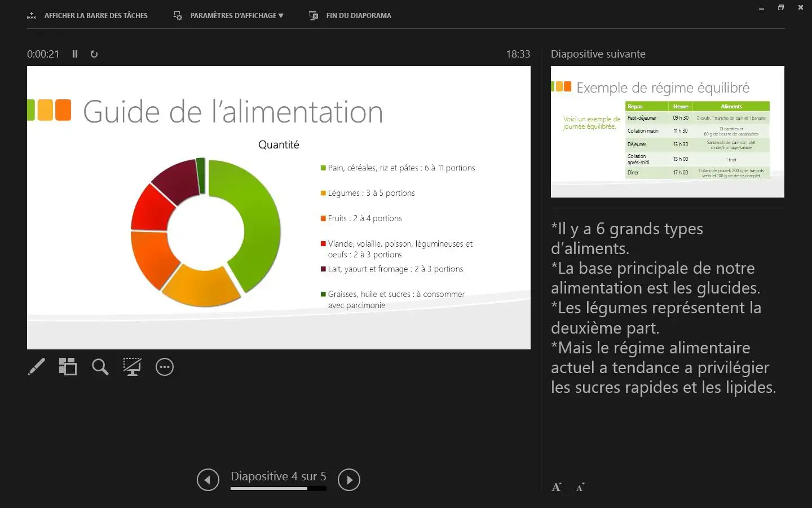This screenshot has width=812, height=508.
Task: Click the display settings monitor icon
Action: 178,16
